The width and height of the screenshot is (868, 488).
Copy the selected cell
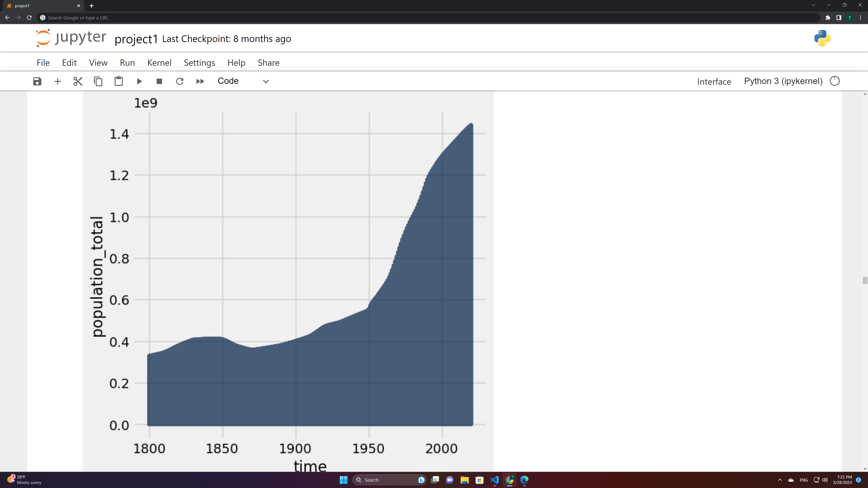coord(98,81)
